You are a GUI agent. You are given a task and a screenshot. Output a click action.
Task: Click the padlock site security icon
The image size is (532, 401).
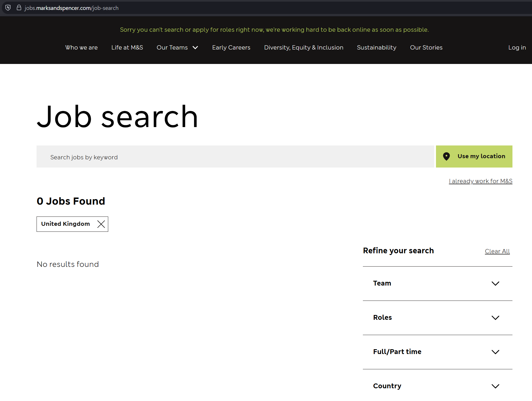click(x=19, y=8)
